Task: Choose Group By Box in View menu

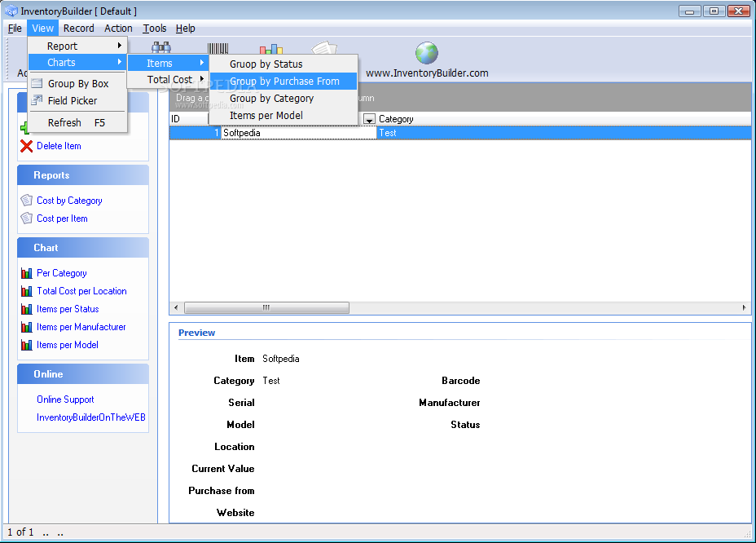Action: tap(77, 83)
